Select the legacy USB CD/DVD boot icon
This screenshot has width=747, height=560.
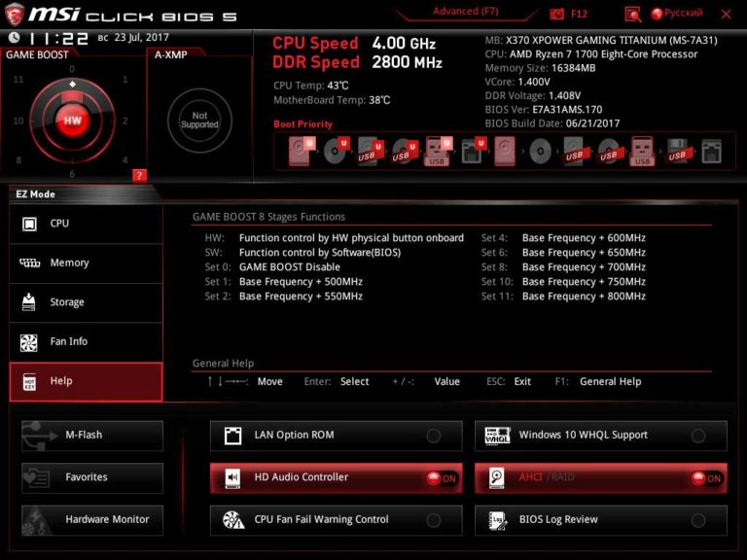click(x=609, y=152)
